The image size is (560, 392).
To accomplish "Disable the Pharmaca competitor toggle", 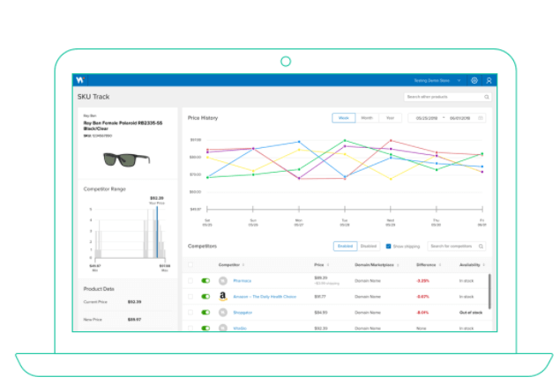I will point(205,281).
